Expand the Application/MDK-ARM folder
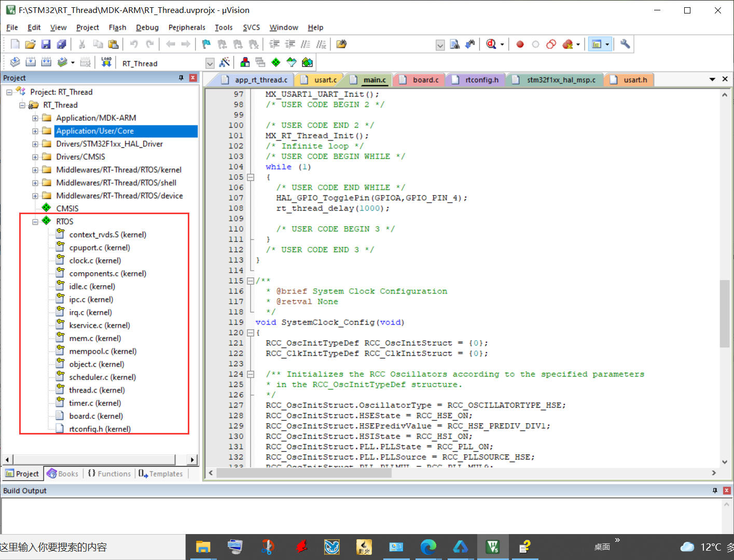734x560 pixels. coord(35,118)
